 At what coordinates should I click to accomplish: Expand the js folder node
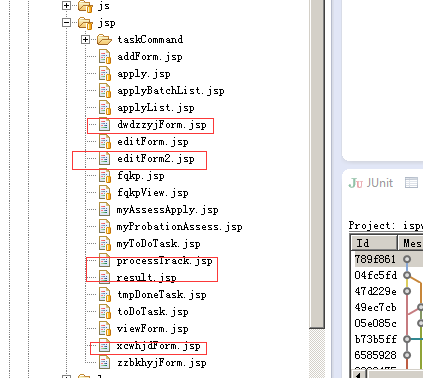[x=66, y=6]
